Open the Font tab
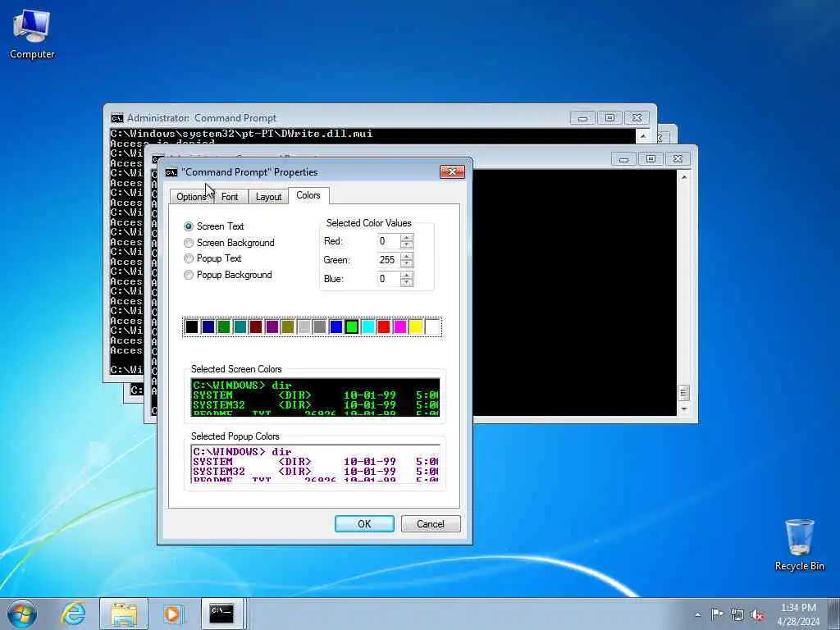 coord(230,197)
